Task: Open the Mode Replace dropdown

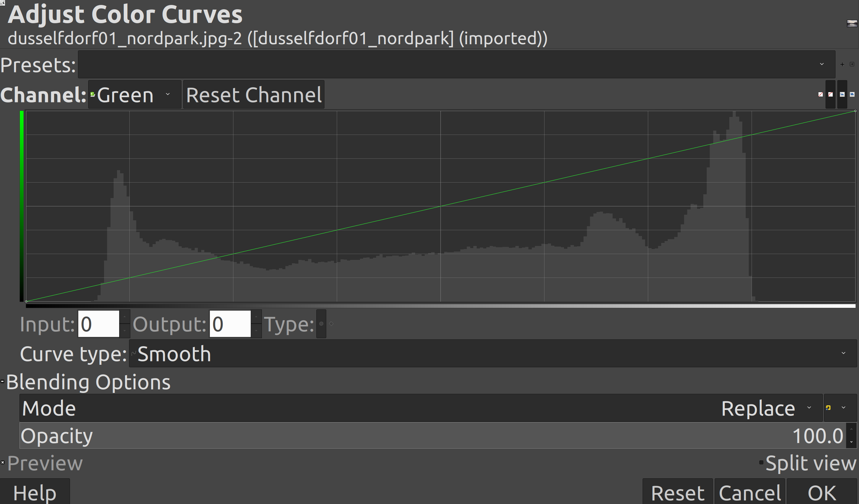Action: [x=764, y=408]
